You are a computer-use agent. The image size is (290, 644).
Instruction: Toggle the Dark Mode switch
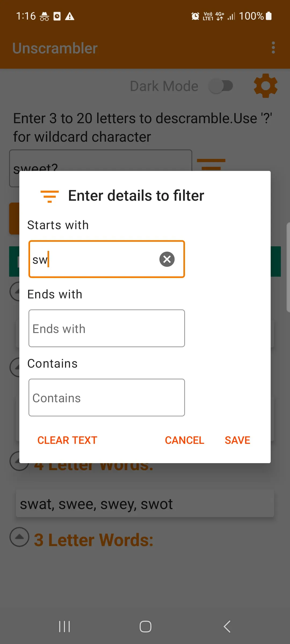point(221,86)
